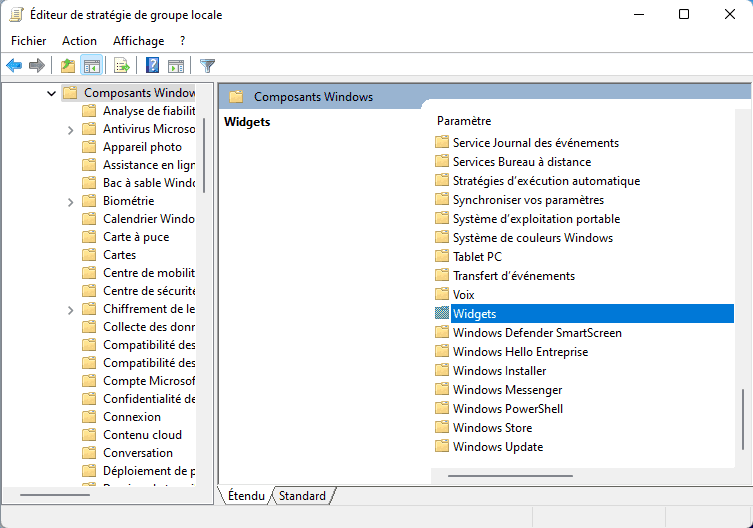Click the tree pane vertical scrollbar
This screenshot has height=528, width=753.
pos(204,155)
